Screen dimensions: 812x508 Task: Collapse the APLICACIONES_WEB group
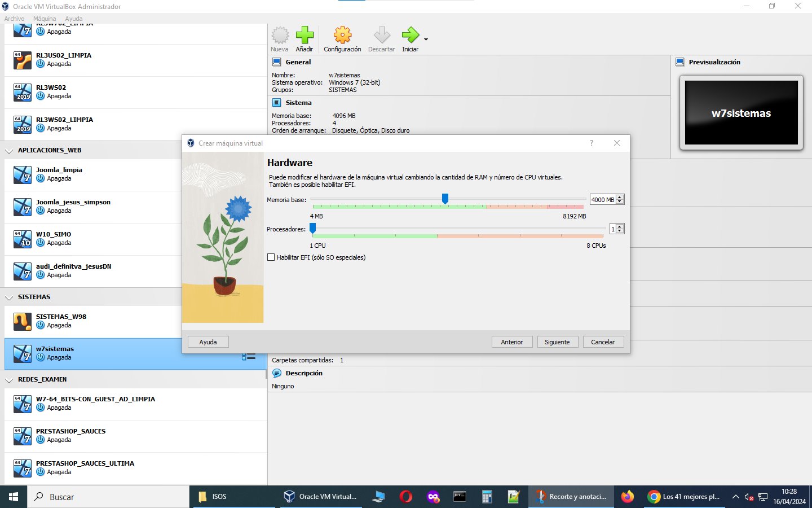[x=9, y=151]
